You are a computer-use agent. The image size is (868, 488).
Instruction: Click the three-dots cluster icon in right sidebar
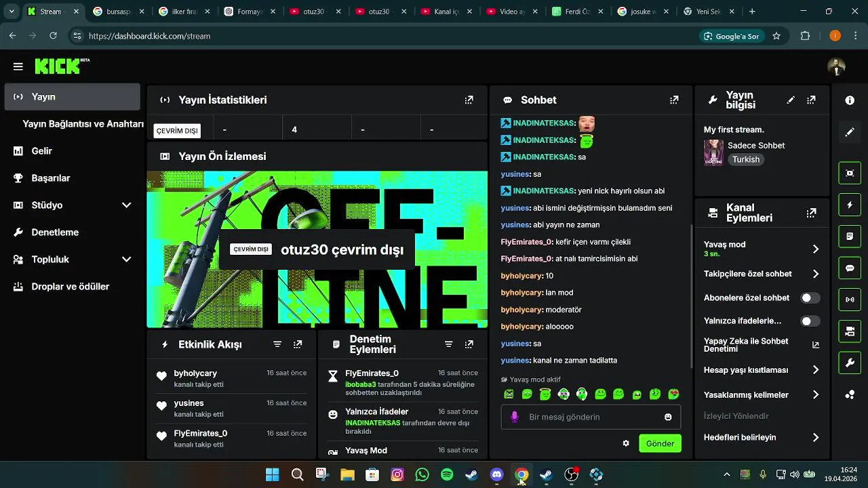click(x=850, y=394)
